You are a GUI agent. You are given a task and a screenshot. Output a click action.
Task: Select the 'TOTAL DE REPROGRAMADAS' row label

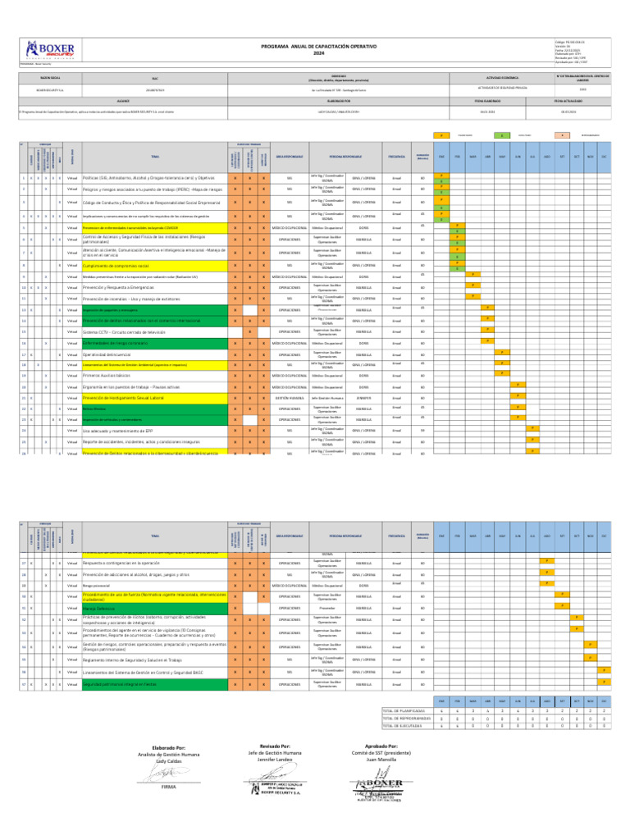click(x=407, y=719)
